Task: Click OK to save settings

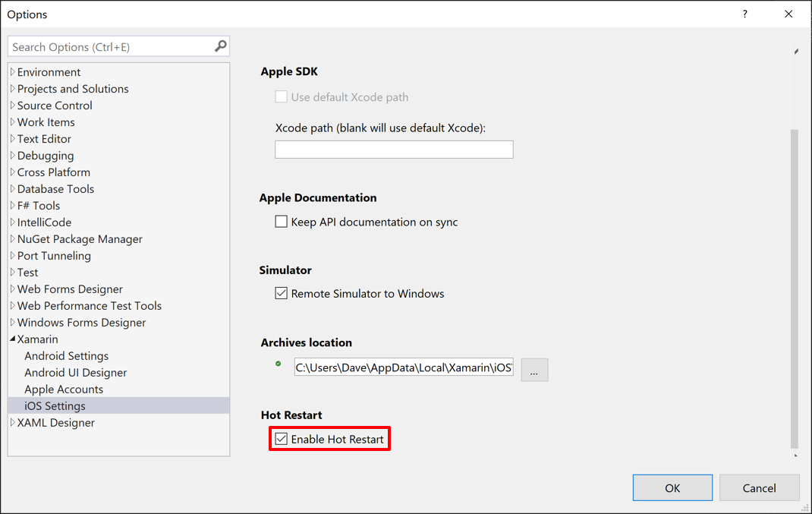Action: click(672, 487)
